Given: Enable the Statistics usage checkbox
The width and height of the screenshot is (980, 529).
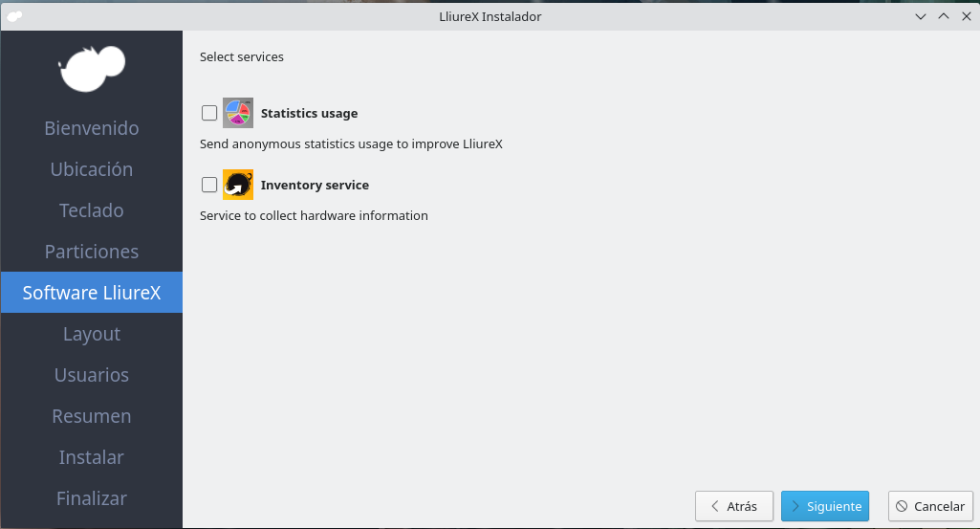Looking at the screenshot, I should coord(209,113).
